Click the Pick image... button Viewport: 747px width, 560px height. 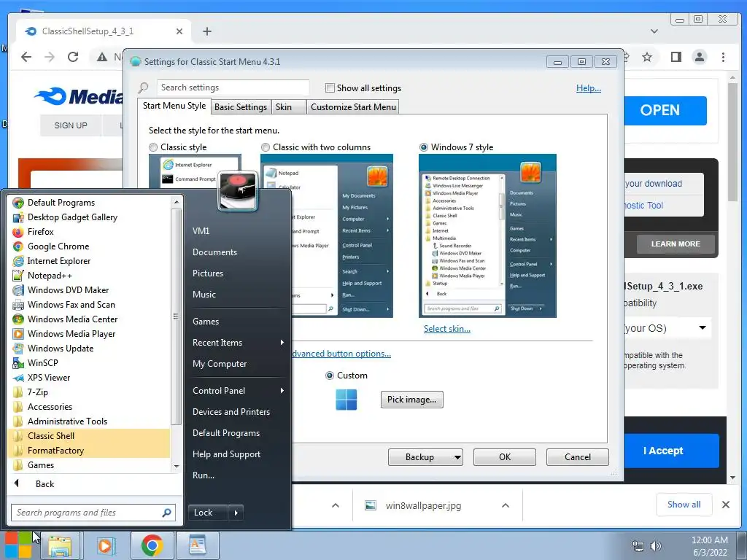pyautogui.click(x=411, y=400)
